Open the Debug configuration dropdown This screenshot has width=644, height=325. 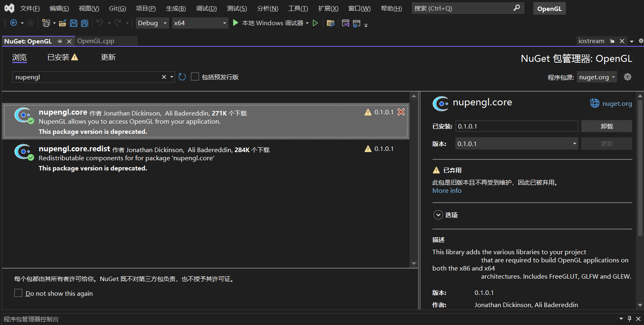click(x=152, y=23)
